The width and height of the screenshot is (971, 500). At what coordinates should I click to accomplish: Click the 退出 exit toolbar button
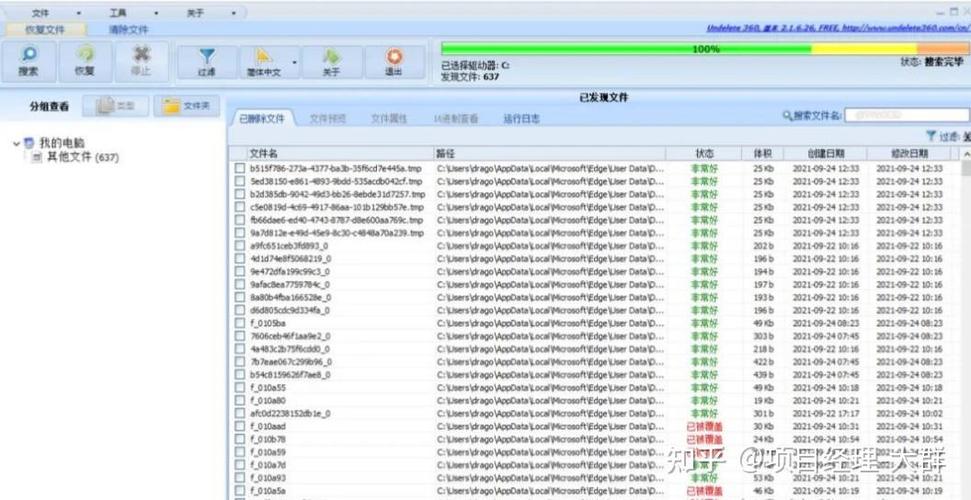394,62
